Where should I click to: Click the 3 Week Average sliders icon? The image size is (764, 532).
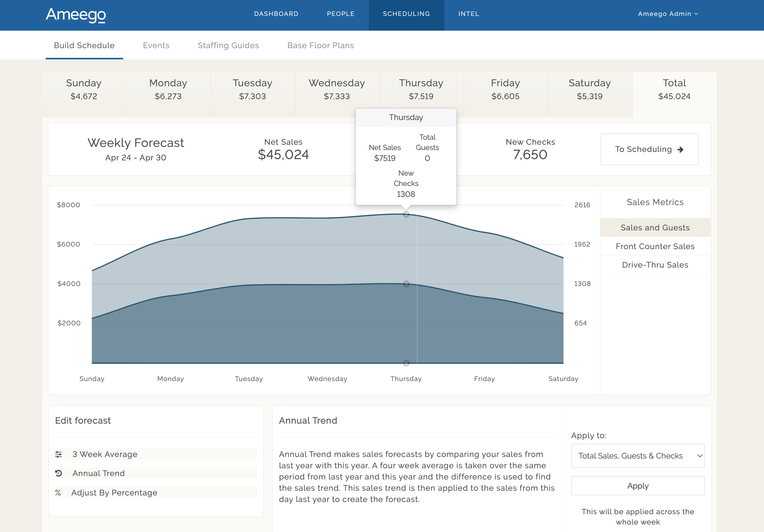click(x=59, y=454)
